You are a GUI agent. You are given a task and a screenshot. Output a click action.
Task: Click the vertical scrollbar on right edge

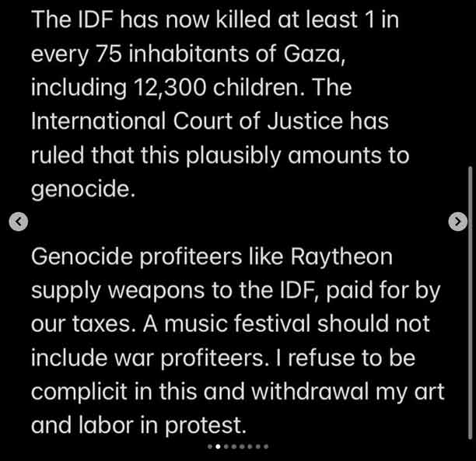471,303
